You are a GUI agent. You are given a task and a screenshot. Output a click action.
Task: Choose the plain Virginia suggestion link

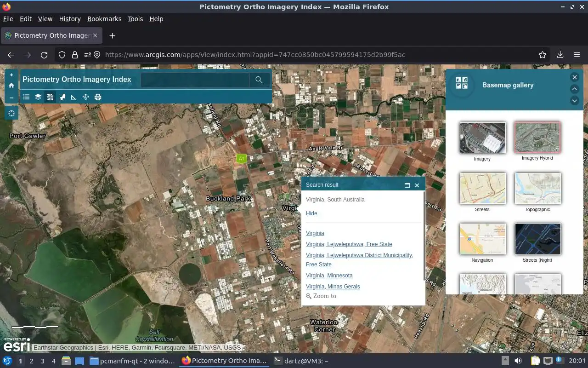click(x=315, y=233)
